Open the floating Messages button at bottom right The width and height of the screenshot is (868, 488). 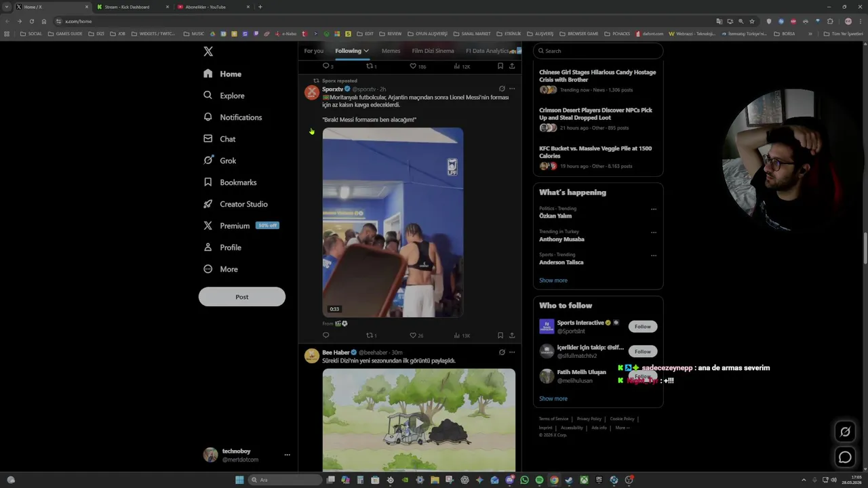(x=845, y=457)
